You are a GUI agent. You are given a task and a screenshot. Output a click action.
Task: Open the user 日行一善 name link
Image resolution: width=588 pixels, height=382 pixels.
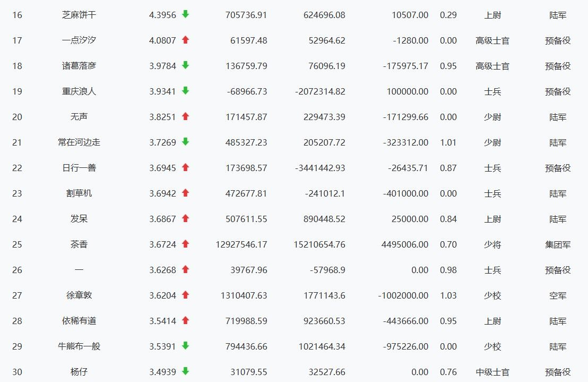pos(79,168)
